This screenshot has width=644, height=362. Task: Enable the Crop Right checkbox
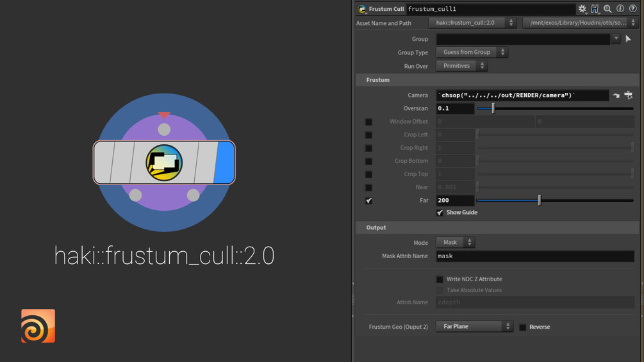pyautogui.click(x=369, y=148)
